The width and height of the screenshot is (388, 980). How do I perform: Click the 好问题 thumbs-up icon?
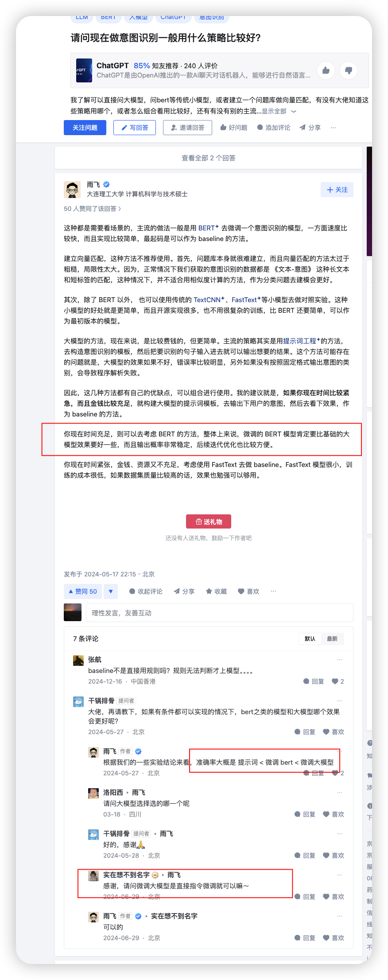tap(223, 128)
